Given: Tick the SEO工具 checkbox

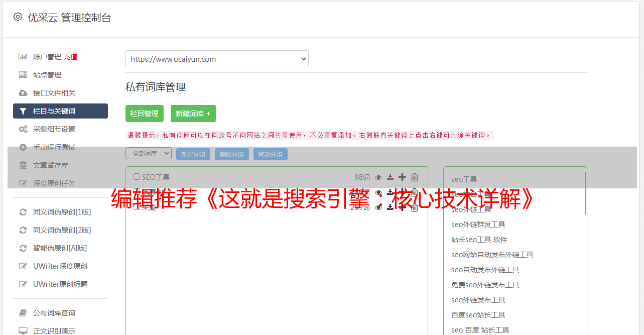Looking at the screenshot, I should coord(137,177).
